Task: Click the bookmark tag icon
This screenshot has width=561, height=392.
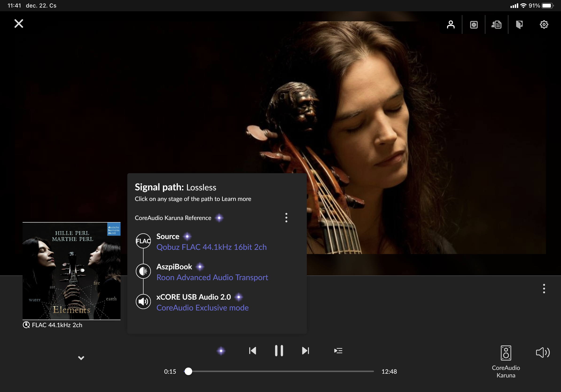Action: (x=519, y=24)
